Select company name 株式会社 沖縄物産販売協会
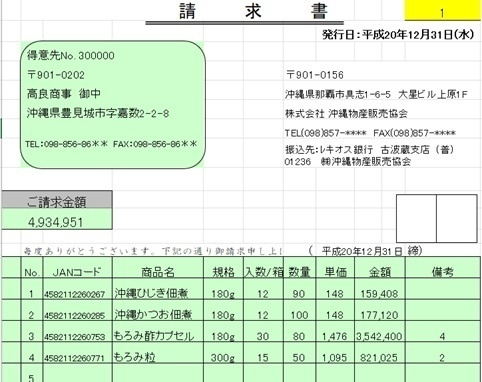The height and width of the screenshot is (382, 482). click(346, 114)
